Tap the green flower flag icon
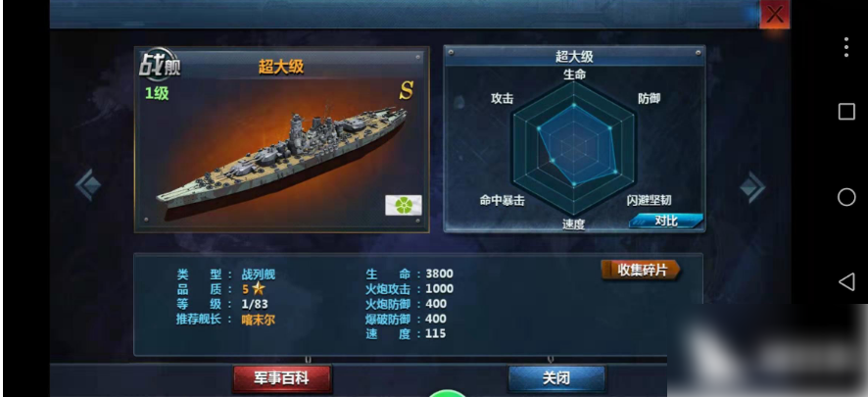The image size is (868, 397). (404, 205)
